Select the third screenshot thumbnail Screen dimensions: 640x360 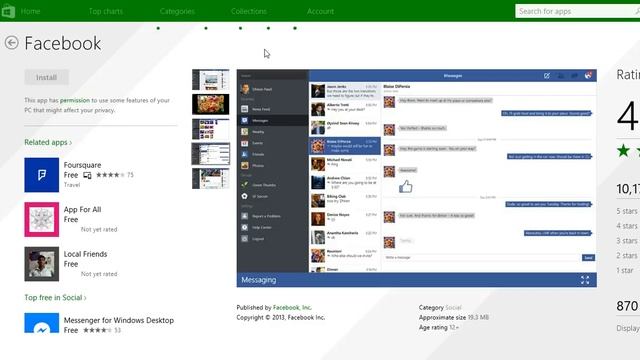[x=211, y=129]
